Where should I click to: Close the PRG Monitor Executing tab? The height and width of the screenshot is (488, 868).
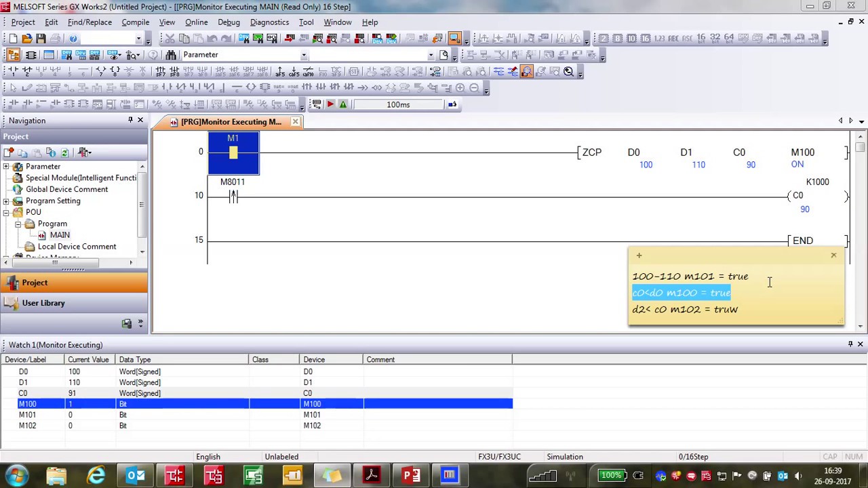[295, 122]
